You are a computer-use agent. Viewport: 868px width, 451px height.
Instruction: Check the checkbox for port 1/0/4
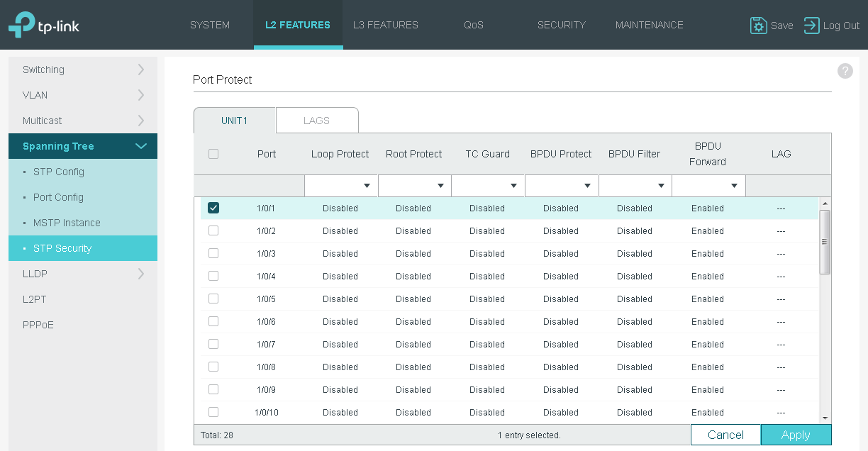tap(213, 276)
